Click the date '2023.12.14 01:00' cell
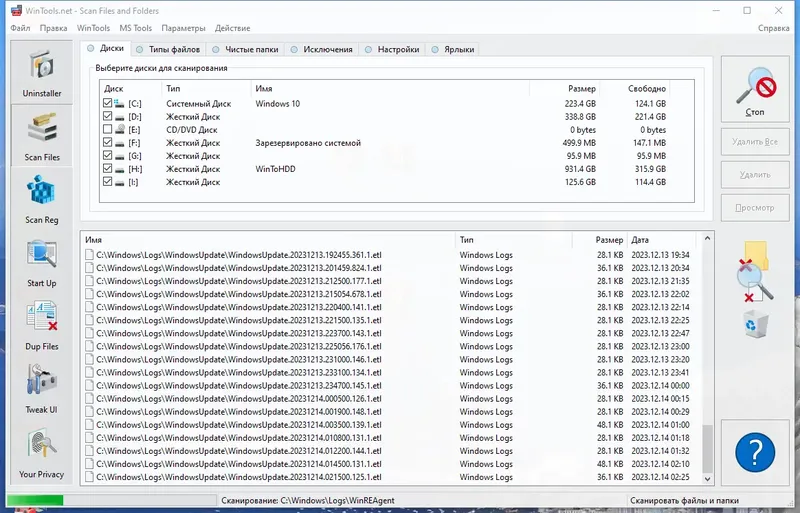Image resolution: width=800 pixels, height=513 pixels. click(x=660, y=425)
